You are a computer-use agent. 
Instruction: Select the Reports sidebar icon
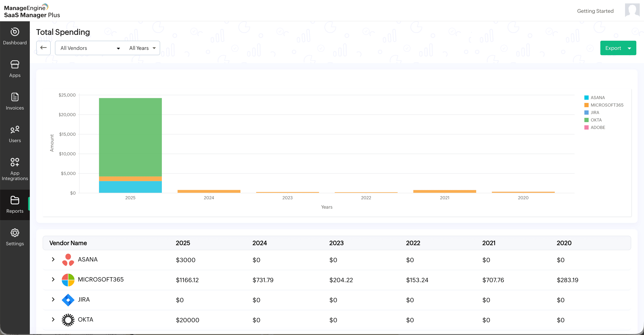[15, 205]
